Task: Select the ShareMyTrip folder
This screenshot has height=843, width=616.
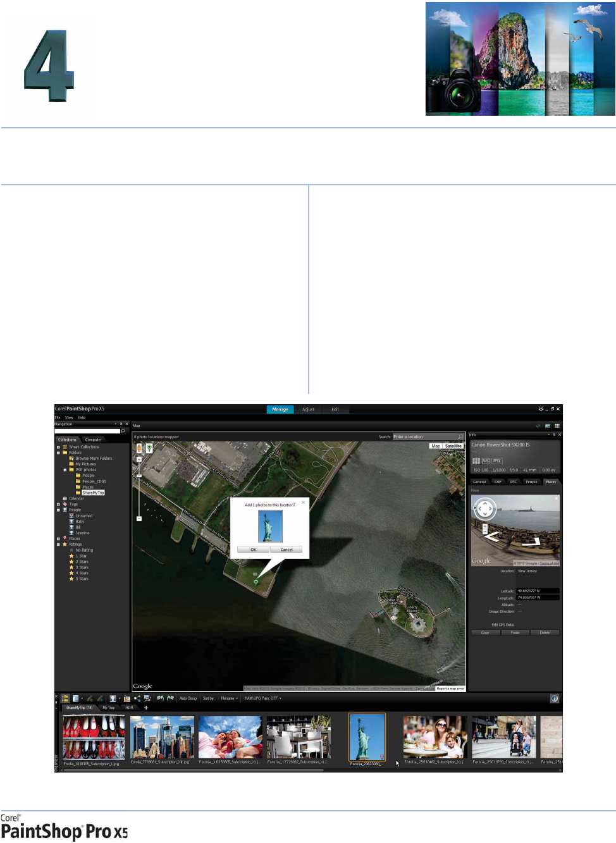Action: click(93, 493)
